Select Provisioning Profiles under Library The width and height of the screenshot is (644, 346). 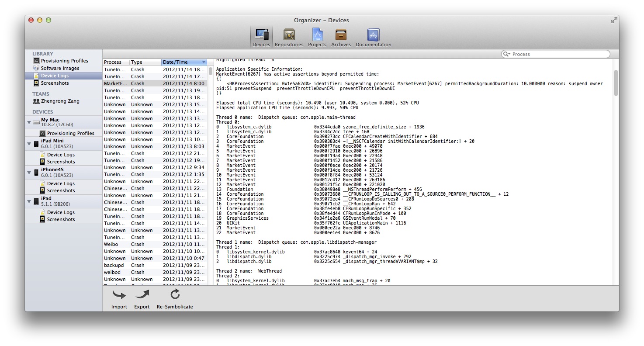[x=64, y=61]
